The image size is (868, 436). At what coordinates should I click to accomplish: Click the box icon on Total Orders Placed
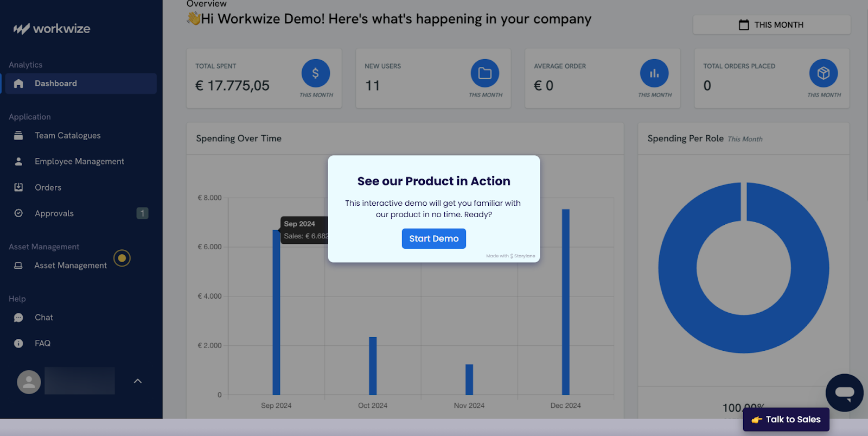[823, 73]
